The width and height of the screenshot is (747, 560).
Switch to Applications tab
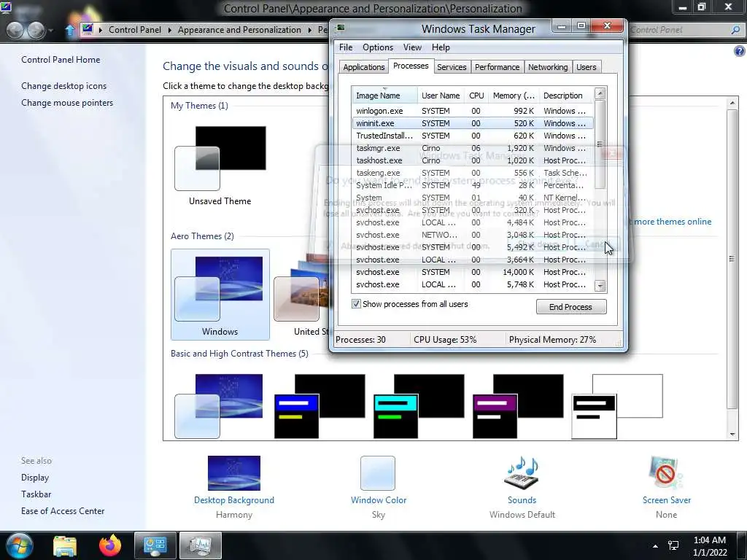click(x=363, y=67)
